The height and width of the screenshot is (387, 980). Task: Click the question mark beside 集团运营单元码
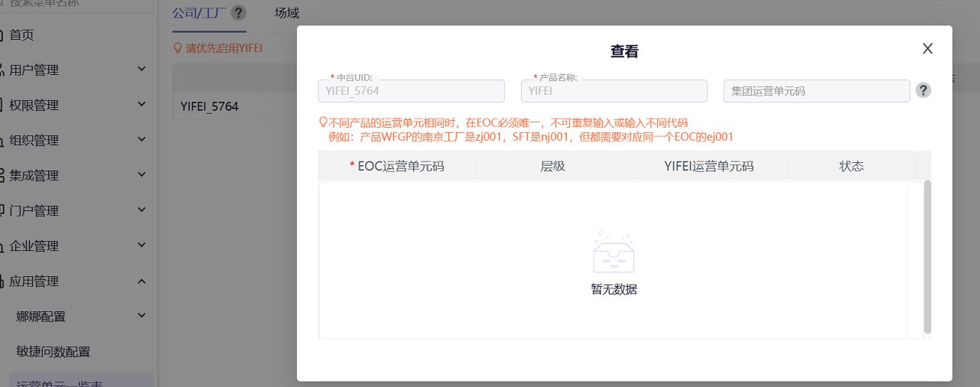point(923,90)
